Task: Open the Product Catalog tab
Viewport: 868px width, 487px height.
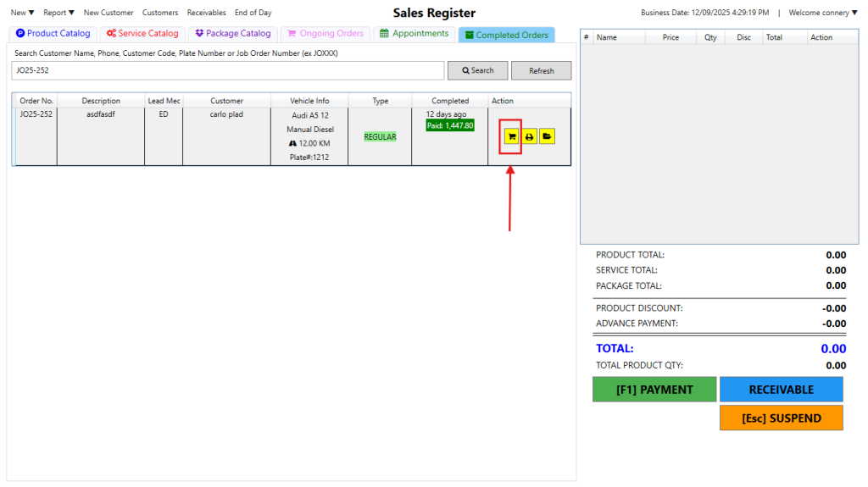Action: click(53, 34)
